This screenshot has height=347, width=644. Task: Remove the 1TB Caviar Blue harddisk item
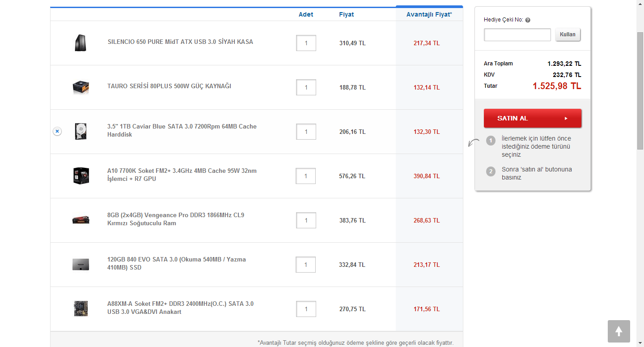(x=57, y=132)
